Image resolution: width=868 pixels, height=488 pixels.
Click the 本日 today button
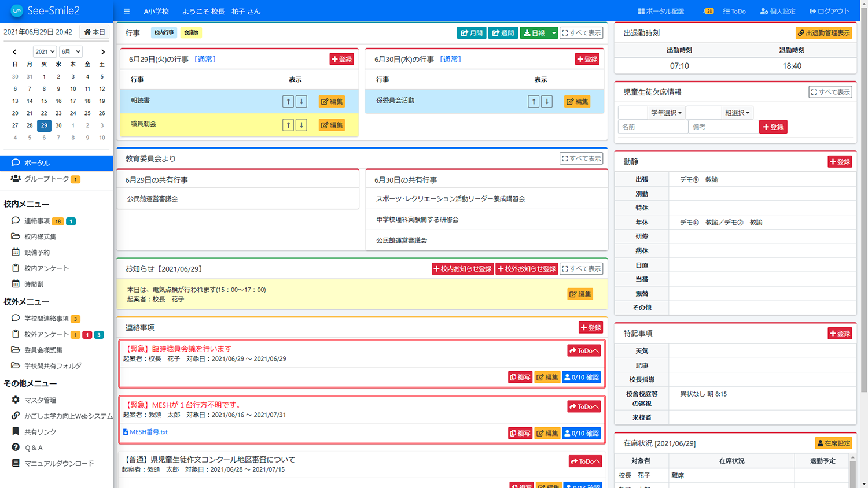point(94,32)
